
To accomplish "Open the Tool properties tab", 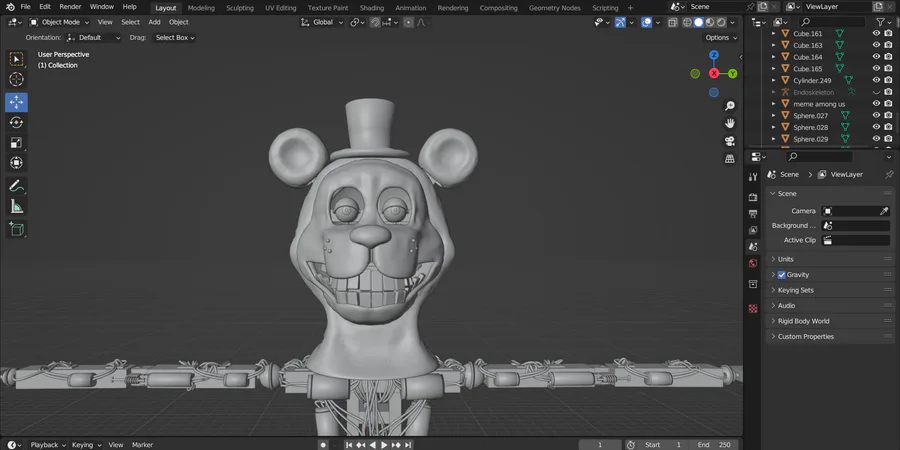I will click(753, 177).
